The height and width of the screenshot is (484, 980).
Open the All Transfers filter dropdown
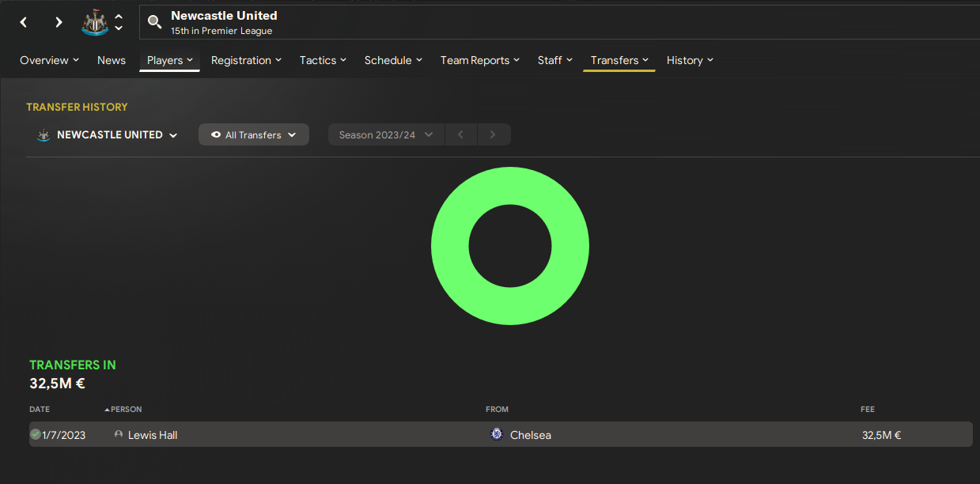click(254, 134)
